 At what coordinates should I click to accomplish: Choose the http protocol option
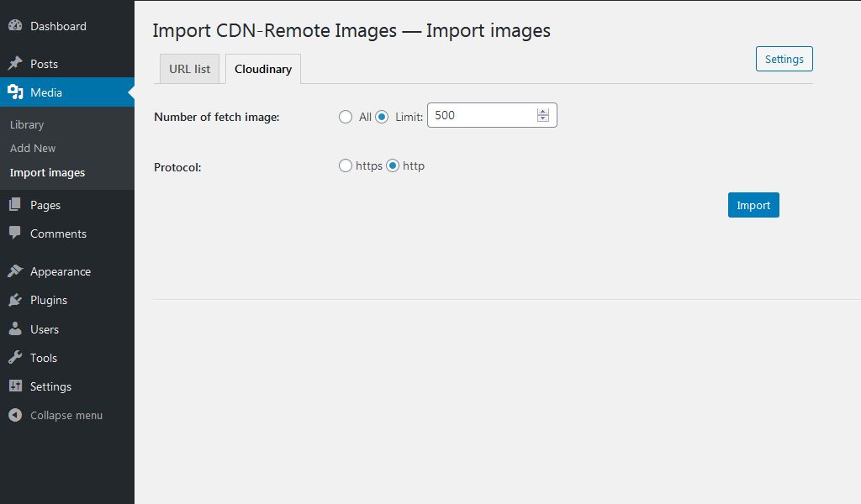coord(393,166)
